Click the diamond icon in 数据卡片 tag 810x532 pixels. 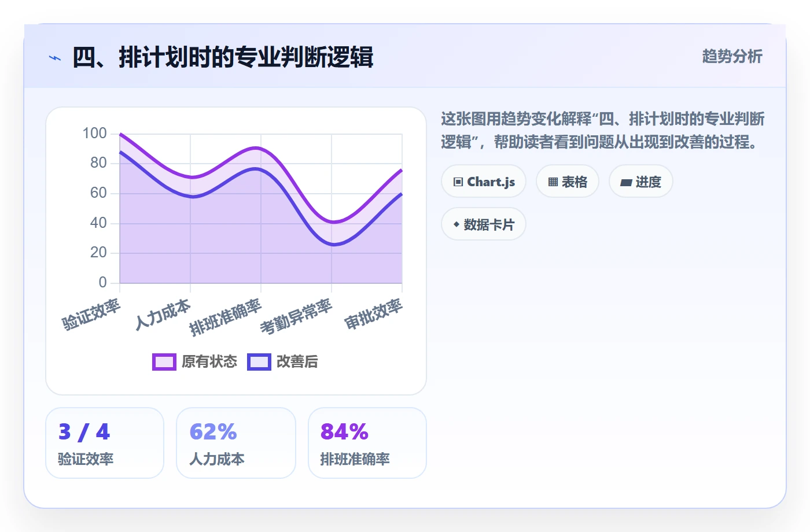pyautogui.click(x=456, y=224)
